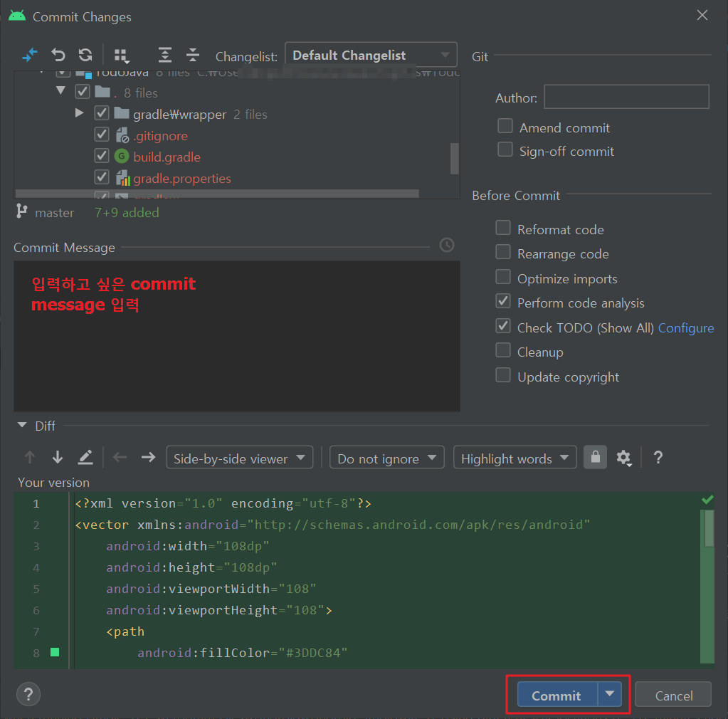Image resolution: width=728 pixels, height=719 pixels.
Task: Click the Rollback icon
Action: pos(58,55)
